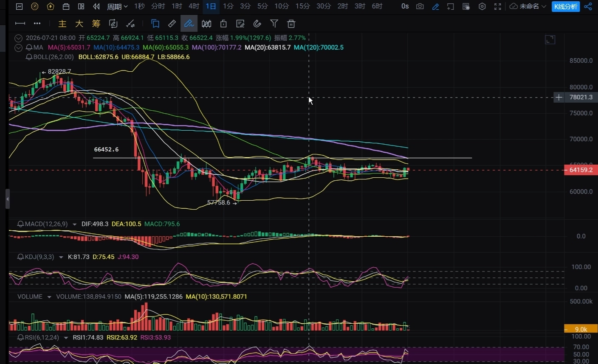Open the 周期 period dropdown
Viewport: 598px width, 364px height.
pyautogui.click(x=117, y=6)
